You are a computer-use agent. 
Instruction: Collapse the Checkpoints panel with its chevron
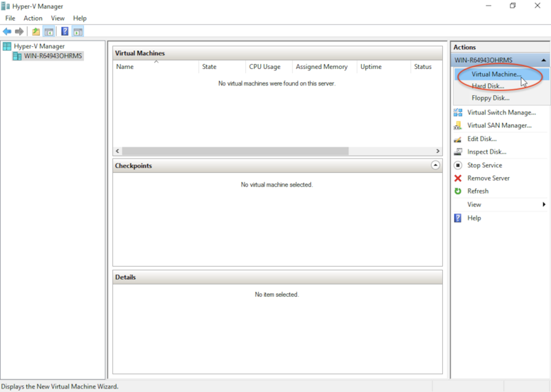pyautogui.click(x=435, y=166)
